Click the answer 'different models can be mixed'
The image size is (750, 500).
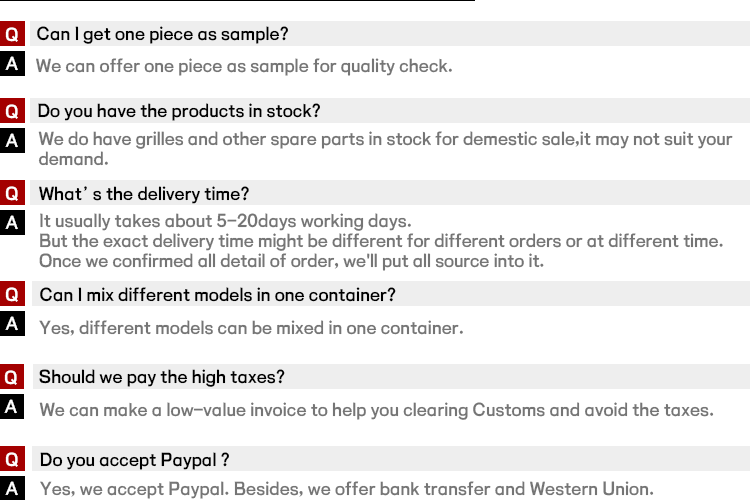(x=251, y=327)
